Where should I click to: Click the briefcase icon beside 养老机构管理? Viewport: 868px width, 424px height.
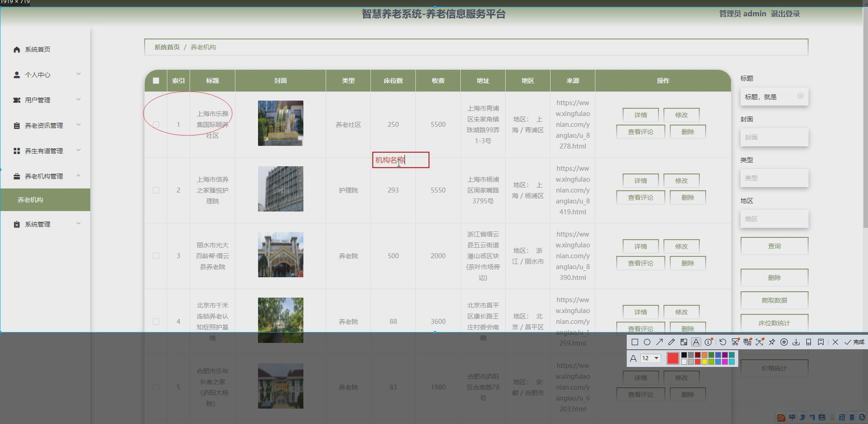click(x=17, y=176)
